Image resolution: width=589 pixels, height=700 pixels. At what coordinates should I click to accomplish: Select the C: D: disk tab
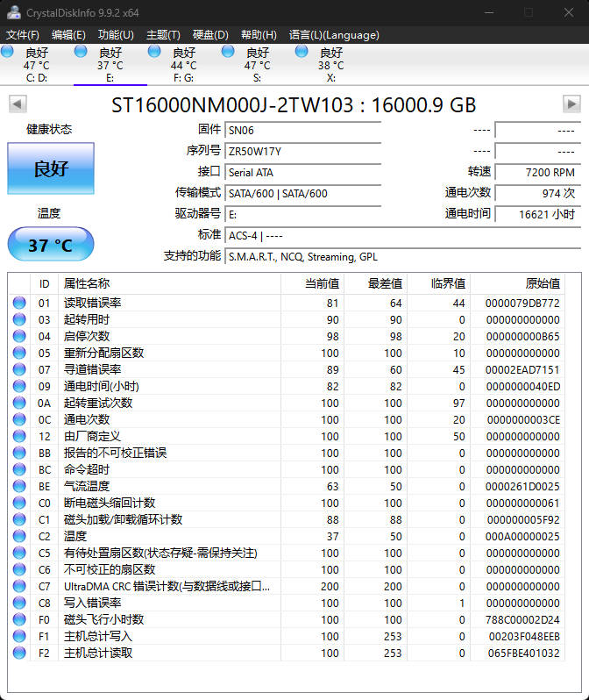37,64
